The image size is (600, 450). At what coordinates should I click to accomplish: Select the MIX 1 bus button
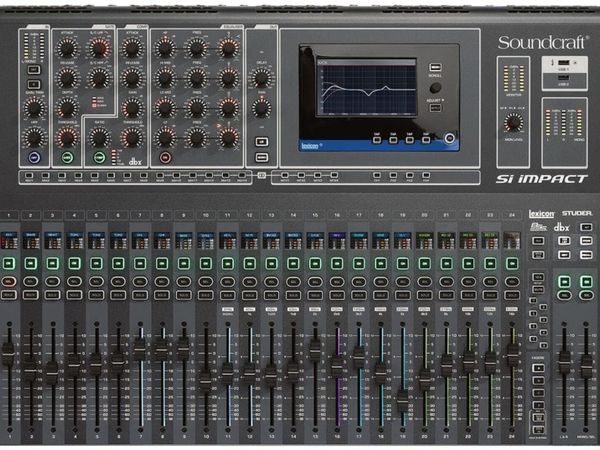coord(29,175)
